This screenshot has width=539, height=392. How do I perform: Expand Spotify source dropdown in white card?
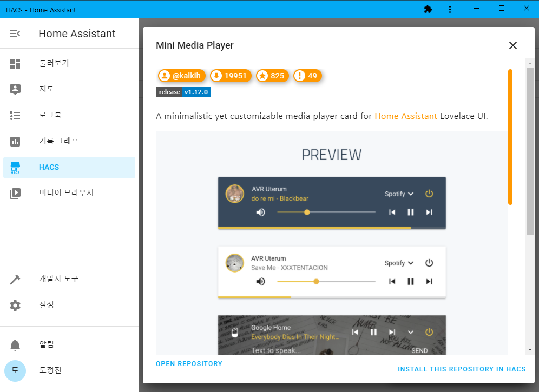pos(399,263)
